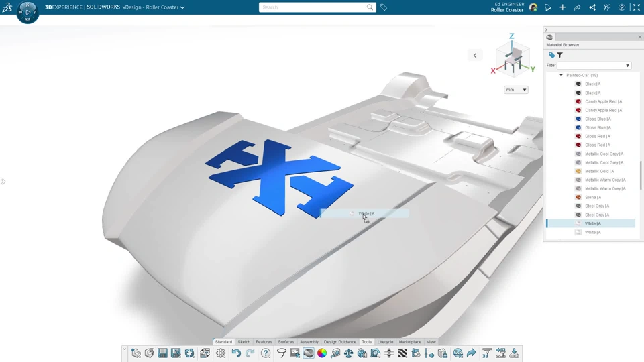Click the share arrow icon in top bar

tap(577, 7)
